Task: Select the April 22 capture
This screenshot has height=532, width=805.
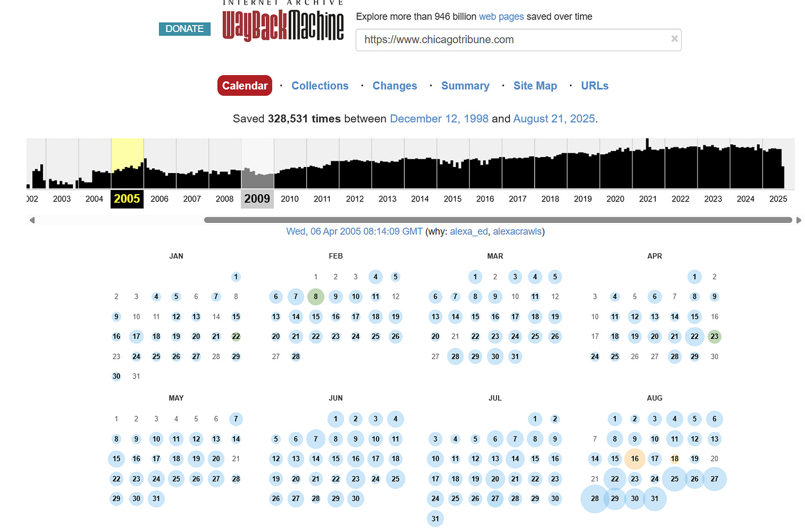Action: click(x=694, y=337)
